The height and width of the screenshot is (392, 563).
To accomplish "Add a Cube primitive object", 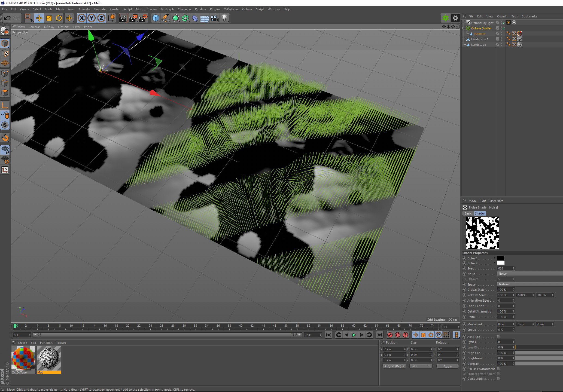I will pos(156,18).
